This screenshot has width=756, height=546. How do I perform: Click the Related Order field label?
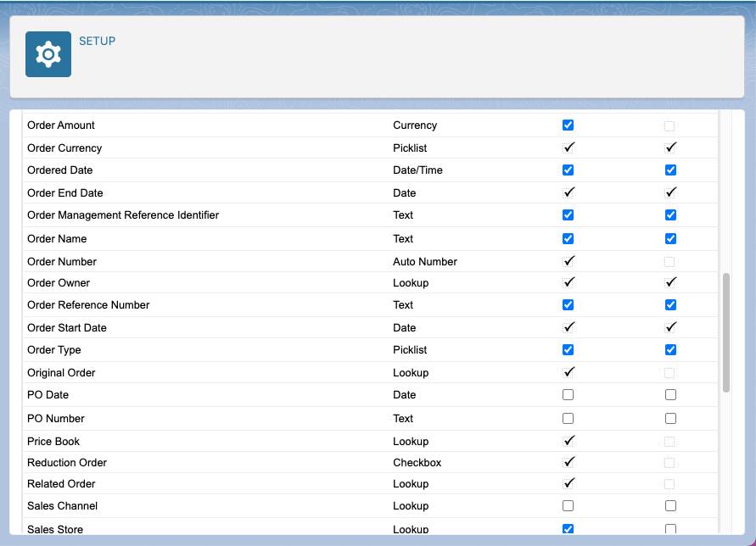(x=61, y=484)
